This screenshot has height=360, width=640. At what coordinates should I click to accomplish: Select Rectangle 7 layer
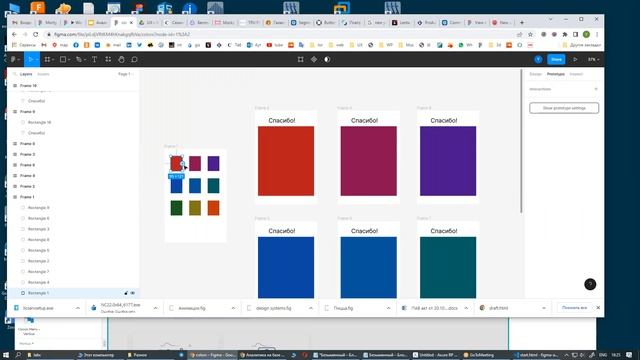[x=38, y=272]
